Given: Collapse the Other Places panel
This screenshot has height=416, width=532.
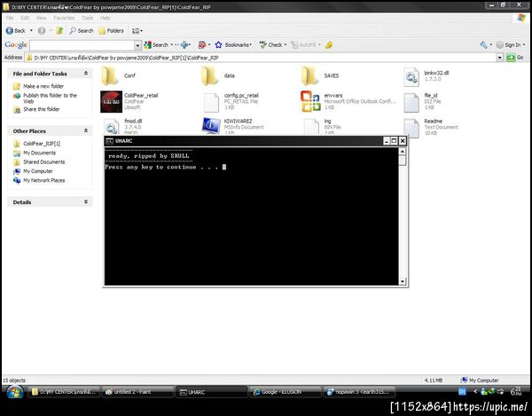Looking at the screenshot, I should [86, 130].
